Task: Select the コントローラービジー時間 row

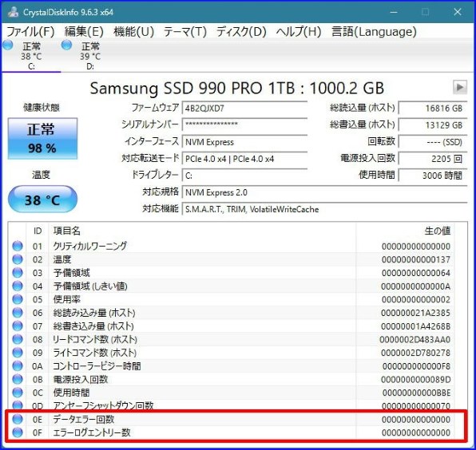Action: pyautogui.click(x=232, y=366)
